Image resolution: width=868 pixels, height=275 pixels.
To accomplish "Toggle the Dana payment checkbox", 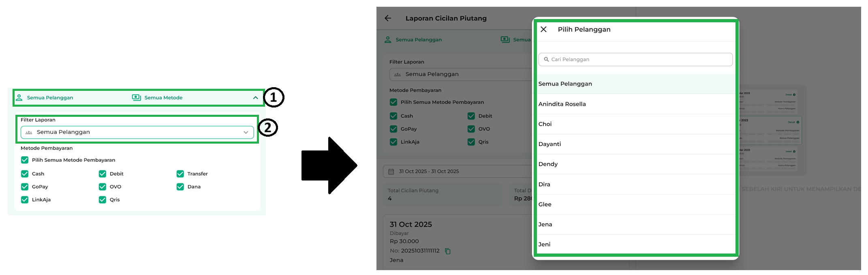I will pyautogui.click(x=180, y=187).
